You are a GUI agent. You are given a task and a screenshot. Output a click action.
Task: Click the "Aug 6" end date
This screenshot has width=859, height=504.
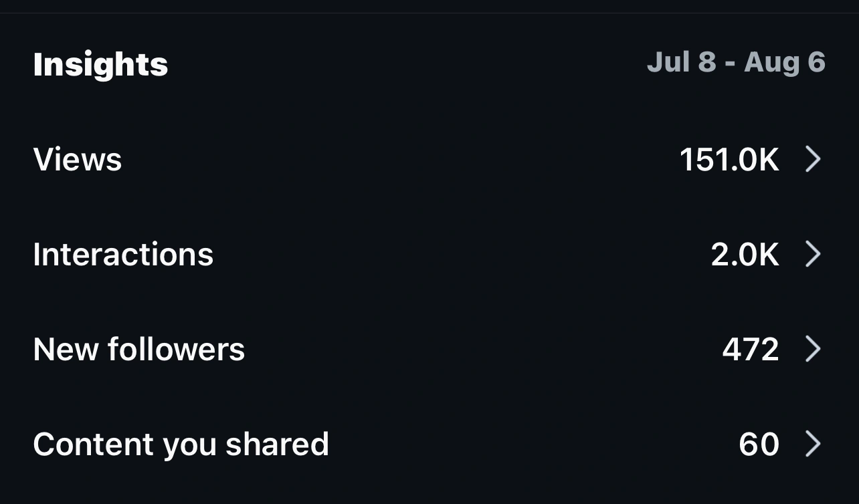(785, 62)
